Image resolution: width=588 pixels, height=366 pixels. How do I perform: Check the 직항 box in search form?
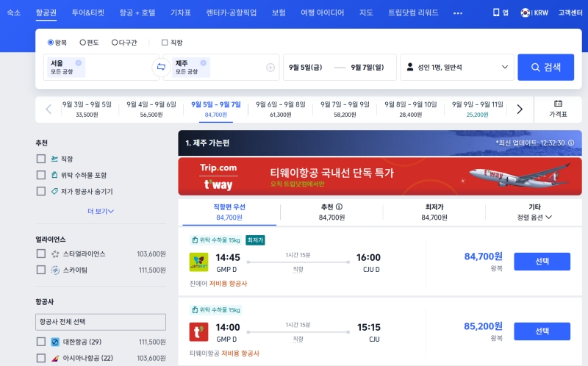tap(164, 43)
